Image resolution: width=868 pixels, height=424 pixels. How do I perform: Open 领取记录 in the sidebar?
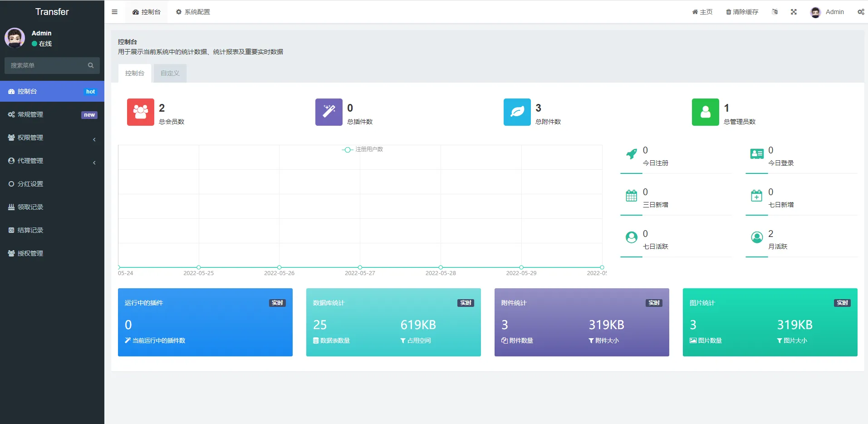[x=29, y=207]
